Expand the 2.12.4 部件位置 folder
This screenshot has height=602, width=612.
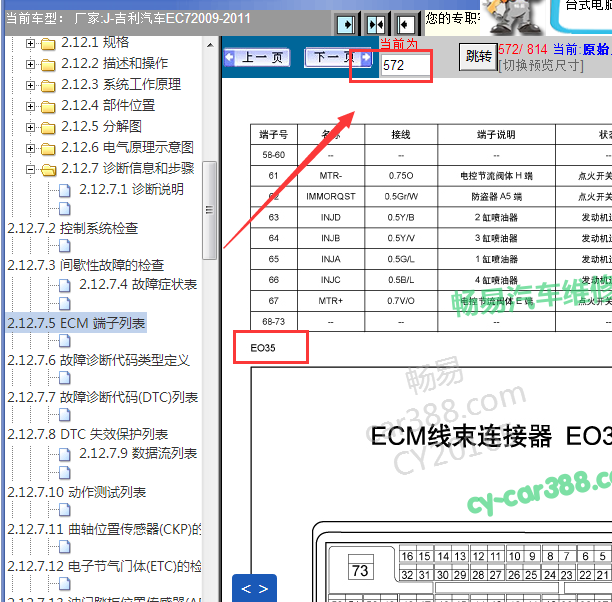(x=30, y=106)
